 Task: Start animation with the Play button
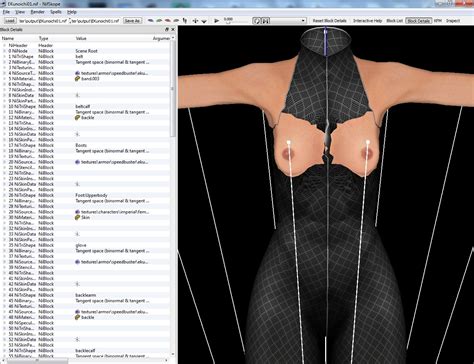pyautogui.click(x=217, y=21)
